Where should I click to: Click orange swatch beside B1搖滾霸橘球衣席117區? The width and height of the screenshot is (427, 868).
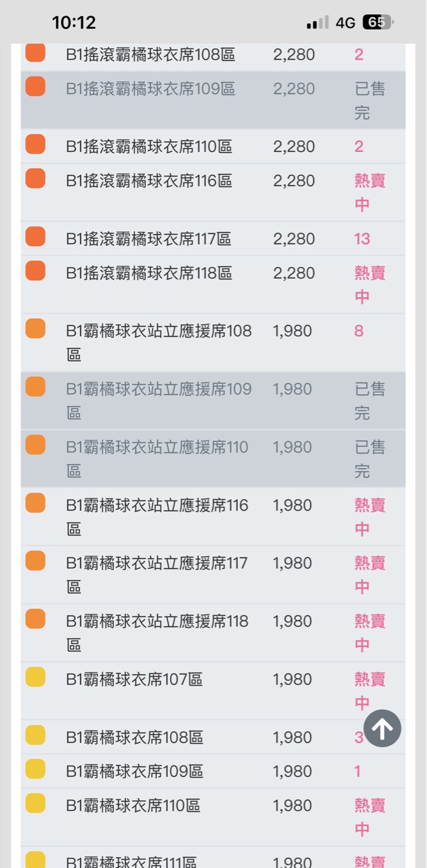click(x=35, y=237)
